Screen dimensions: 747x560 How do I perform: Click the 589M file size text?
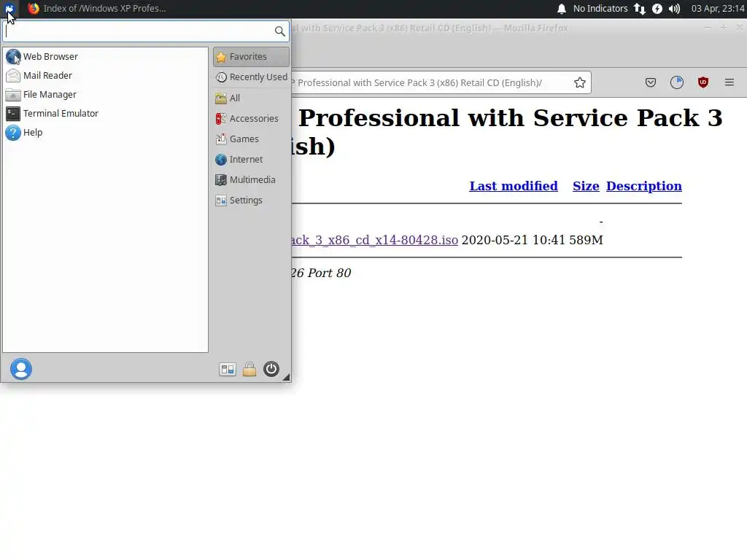click(x=586, y=240)
